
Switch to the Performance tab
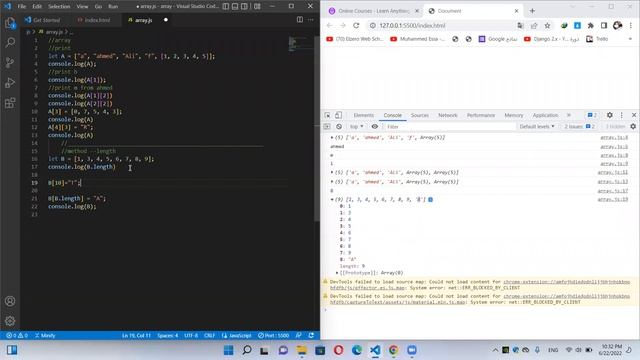pyautogui.click(x=481, y=115)
